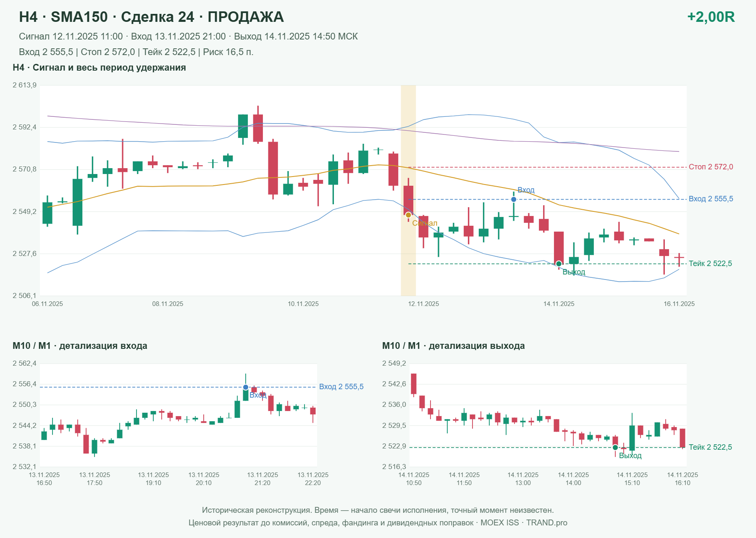Click the heading M10 / M1 · детализация входа
756x538 pixels.
80,346
